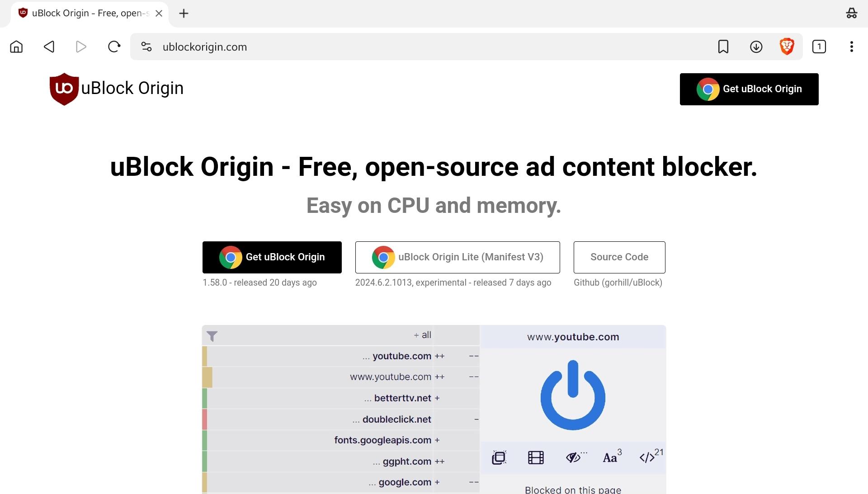This screenshot has height=494, width=868.
Task: Select the uBlock Origin browser tab
Action: click(86, 13)
